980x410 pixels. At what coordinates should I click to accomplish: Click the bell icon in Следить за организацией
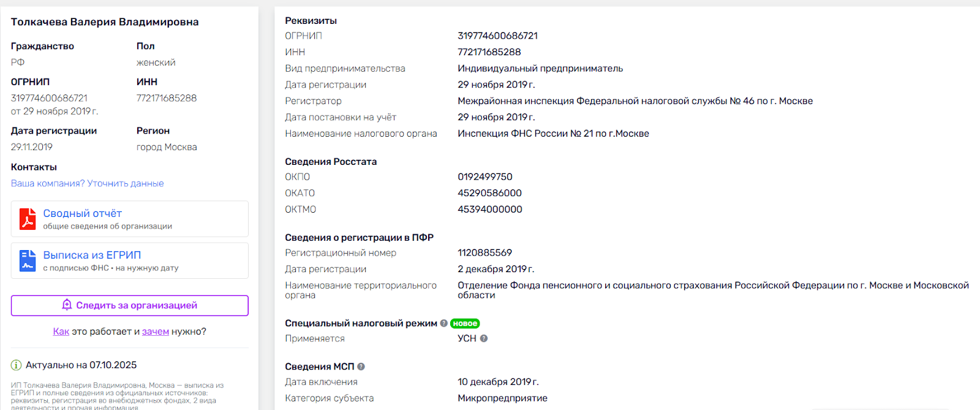[67, 305]
